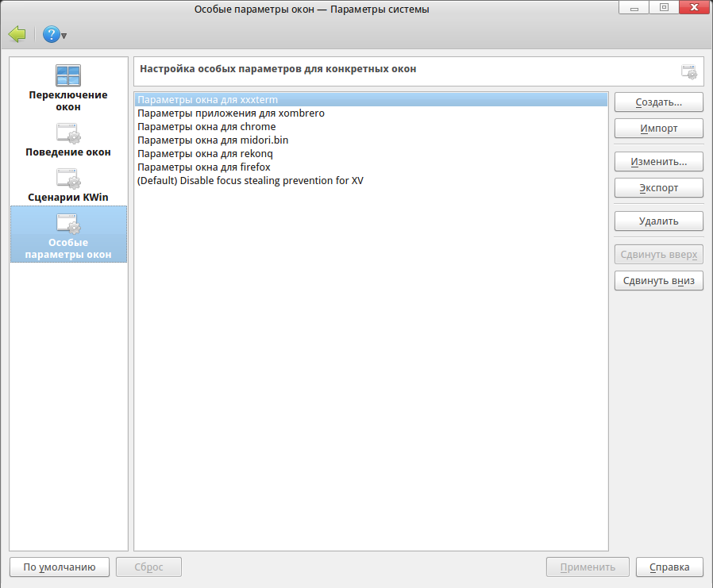The width and height of the screenshot is (713, 588).
Task: Click the Удалить button
Action: click(x=658, y=221)
